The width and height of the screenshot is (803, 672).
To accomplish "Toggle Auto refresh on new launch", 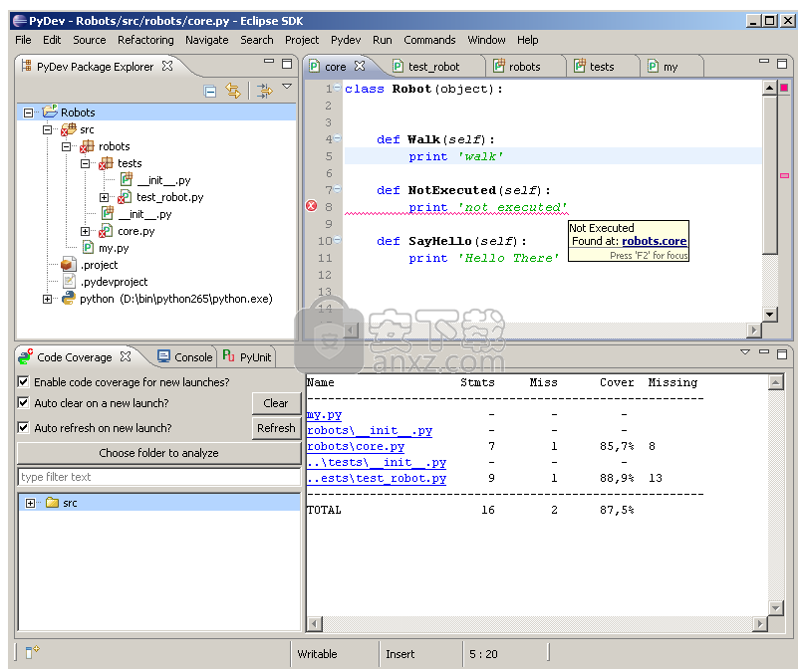I will coord(23,427).
